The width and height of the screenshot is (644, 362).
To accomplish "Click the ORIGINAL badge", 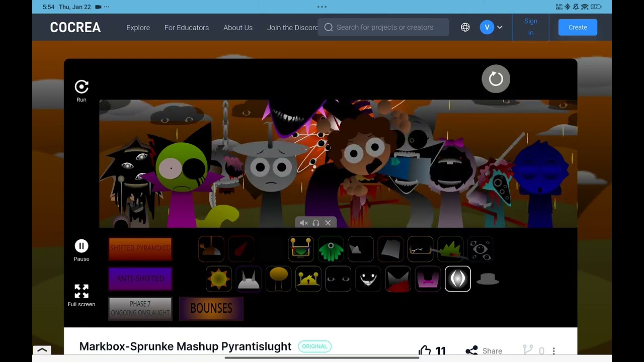I will (x=314, y=346).
